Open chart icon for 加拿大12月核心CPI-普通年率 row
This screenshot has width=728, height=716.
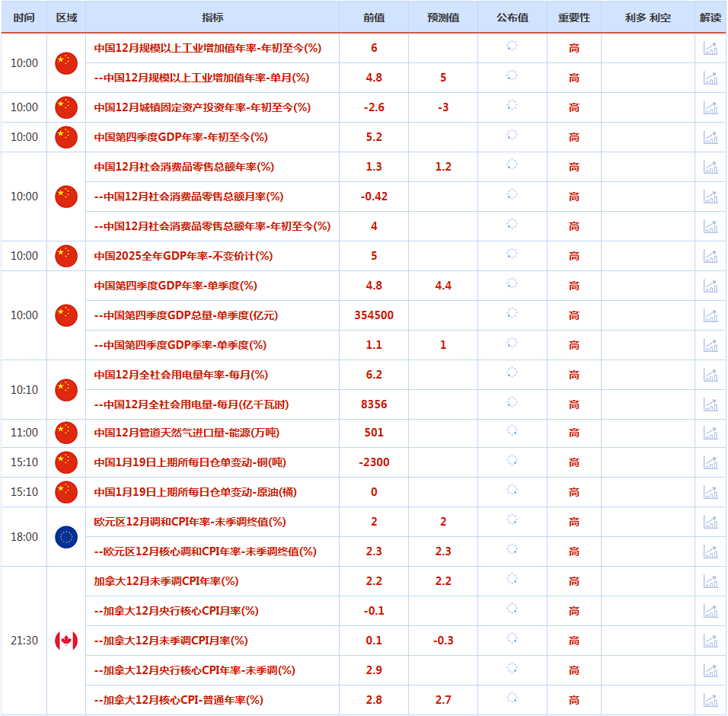point(710,701)
